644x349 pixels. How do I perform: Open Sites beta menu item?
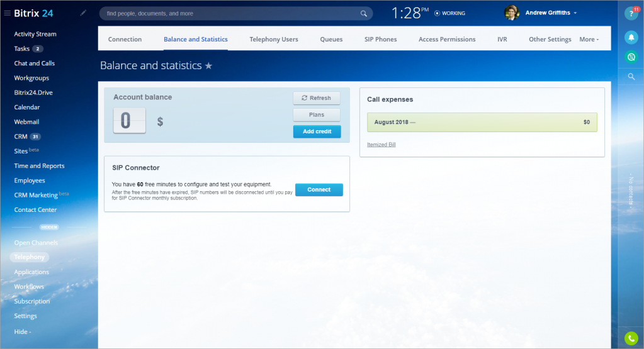click(26, 151)
